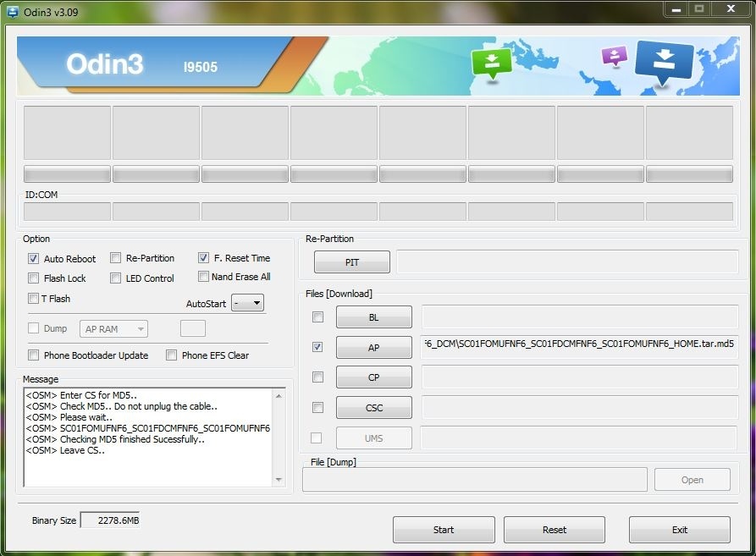The image size is (756, 556).
Task: Click log line 'Please wait..'
Action: pos(69,417)
